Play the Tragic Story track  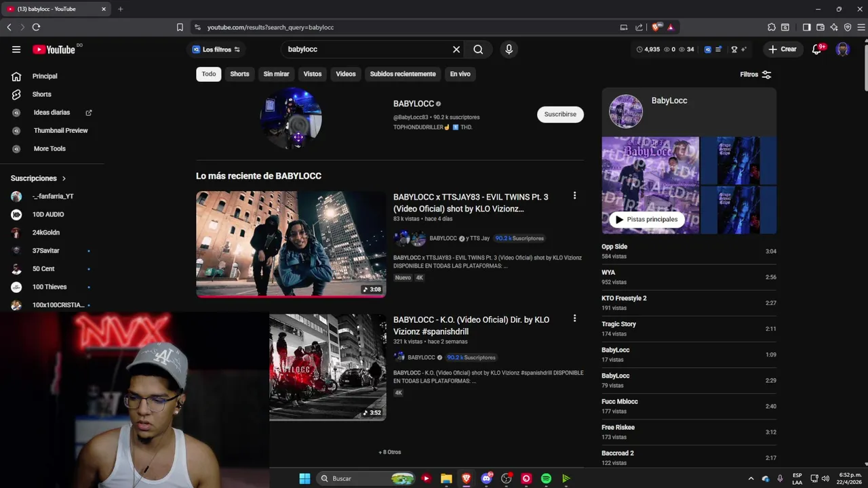[x=689, y=329]
